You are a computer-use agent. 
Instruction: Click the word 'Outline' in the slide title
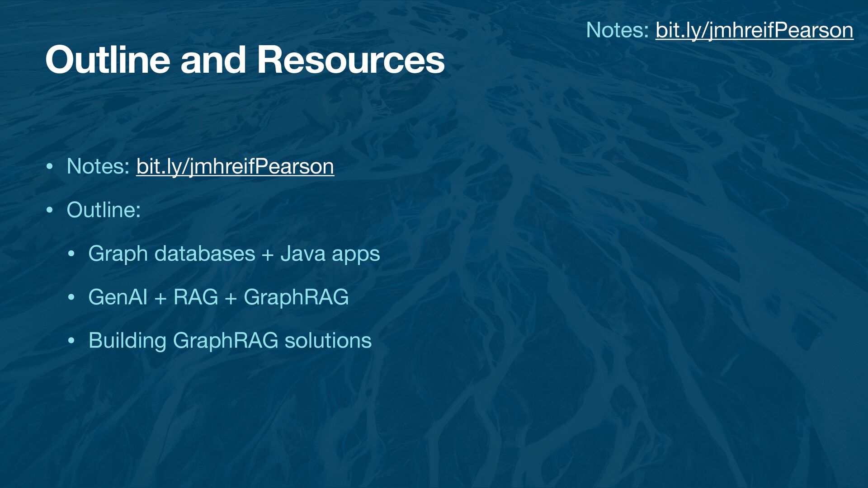click(x=107, y=60)
